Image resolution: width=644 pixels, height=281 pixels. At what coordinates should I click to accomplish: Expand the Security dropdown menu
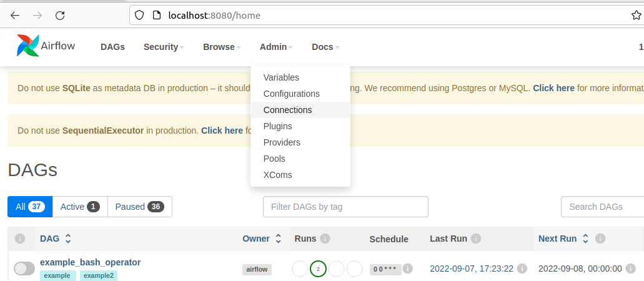coord(164,47)
